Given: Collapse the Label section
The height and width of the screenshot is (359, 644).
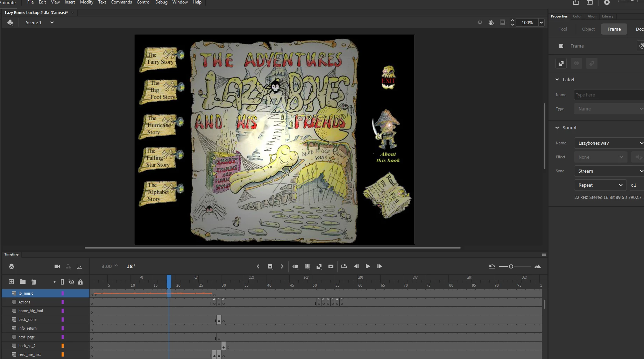Looking at the screenshot, I should tap(557, 79).
